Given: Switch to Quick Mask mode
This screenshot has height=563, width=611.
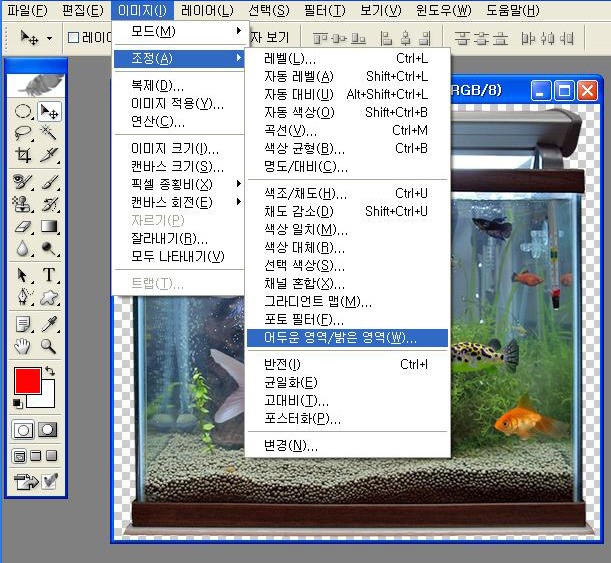Looking at the screenshot, I should [48, 430].
